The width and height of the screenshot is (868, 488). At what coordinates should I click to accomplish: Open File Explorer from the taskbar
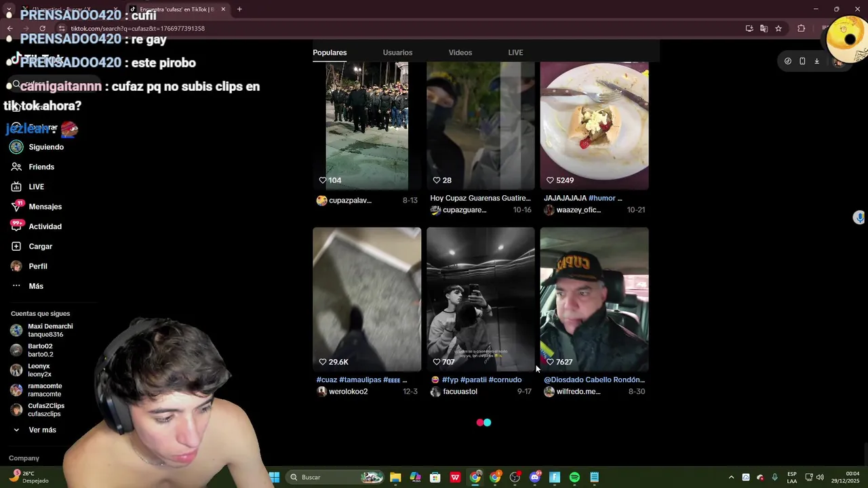(x=395, y=477)
